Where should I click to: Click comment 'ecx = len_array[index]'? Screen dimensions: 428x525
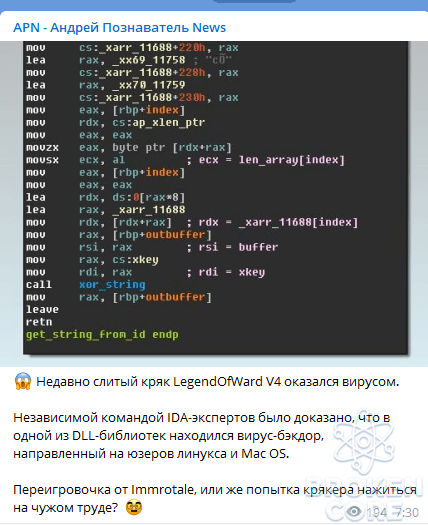coord(272,160)
